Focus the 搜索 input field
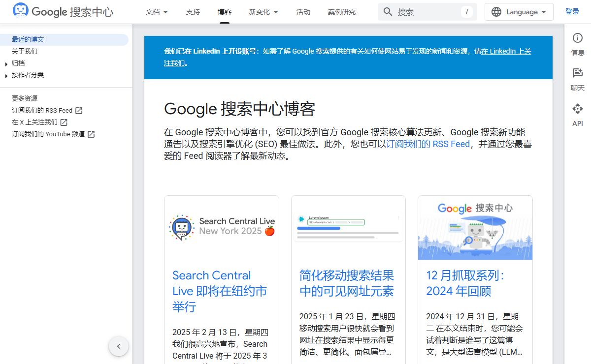Image resolution: width=591 pixels, height=364 pixels. (426, 12)
